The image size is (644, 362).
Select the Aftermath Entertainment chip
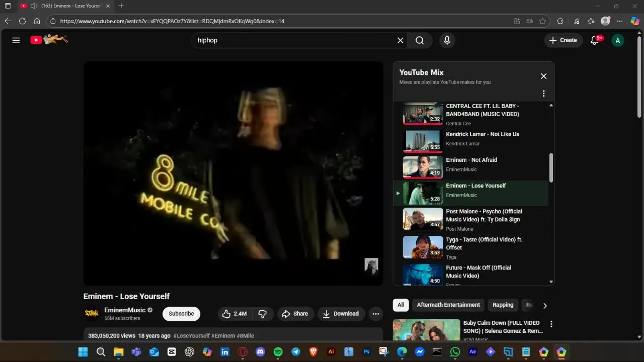point(448,305)
